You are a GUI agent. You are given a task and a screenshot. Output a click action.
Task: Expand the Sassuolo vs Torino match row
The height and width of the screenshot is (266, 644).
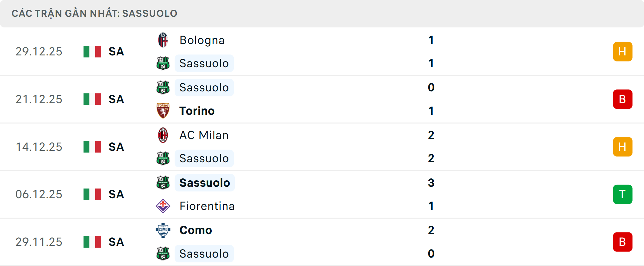(x=335, y=99)
